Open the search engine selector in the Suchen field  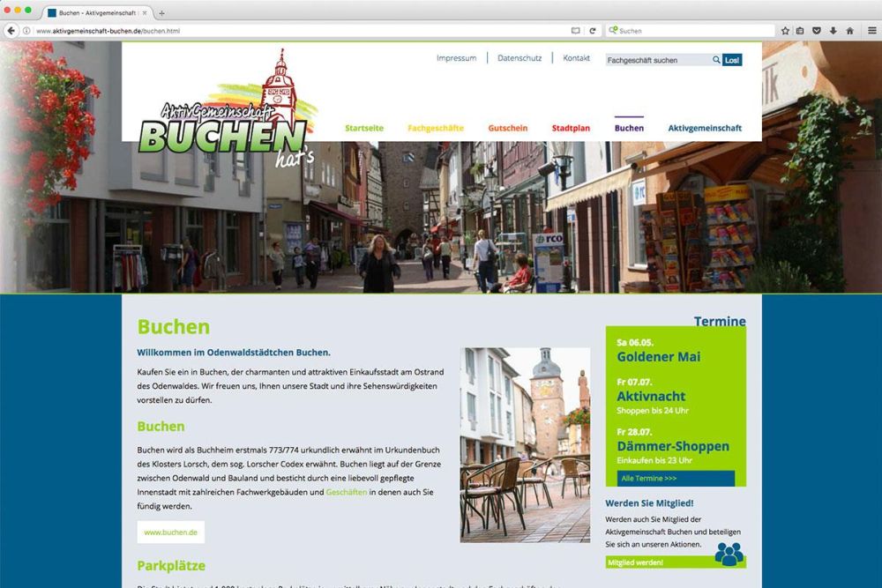pyautogui.click(x=614, y=30)
